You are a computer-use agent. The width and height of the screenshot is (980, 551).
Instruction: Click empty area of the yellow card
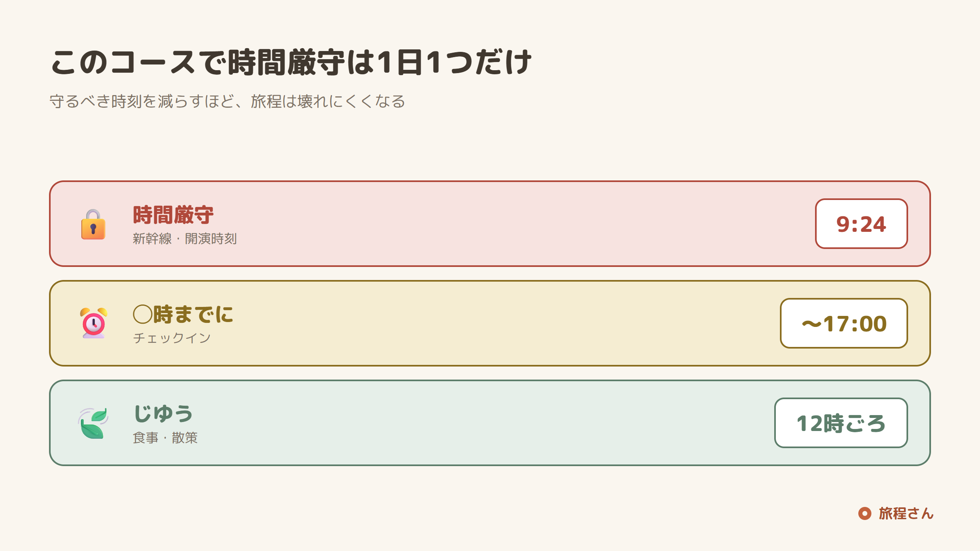(x=490, y=323)
